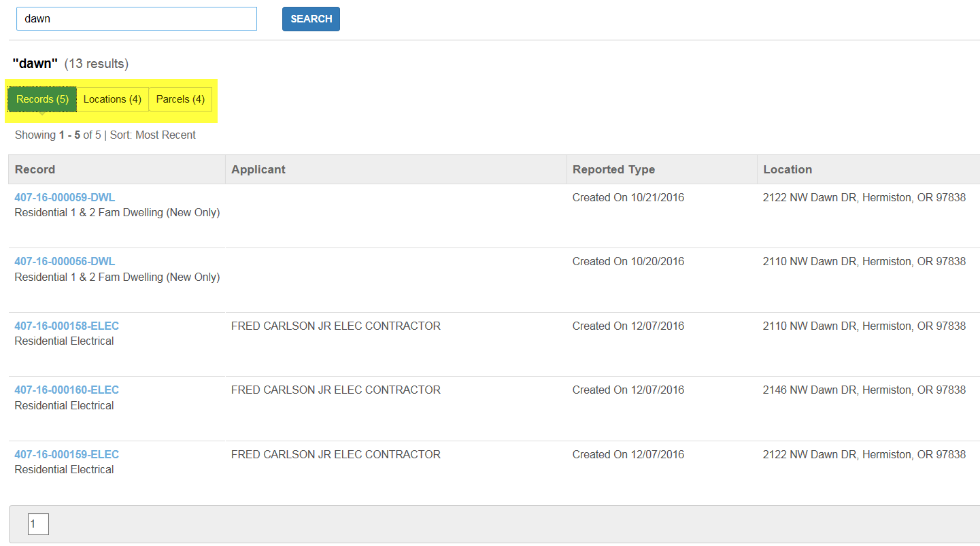This screenshot has width=980, height=546.
Task: Click record link 407-16-000159-ELEC
Action: point(67,454)
